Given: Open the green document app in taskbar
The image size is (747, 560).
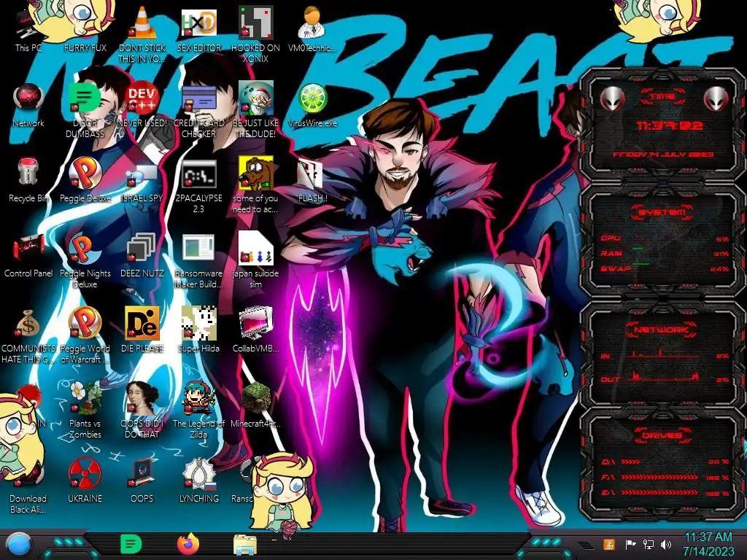Looking at the screenshot, I should [131, 544].
